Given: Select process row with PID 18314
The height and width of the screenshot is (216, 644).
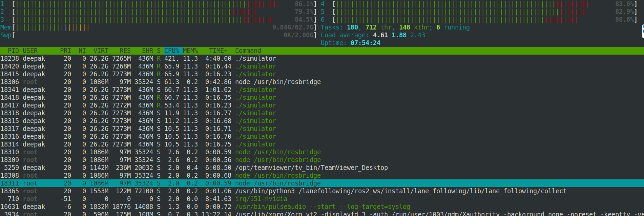Looking at the screenshot, I should 322,144.
